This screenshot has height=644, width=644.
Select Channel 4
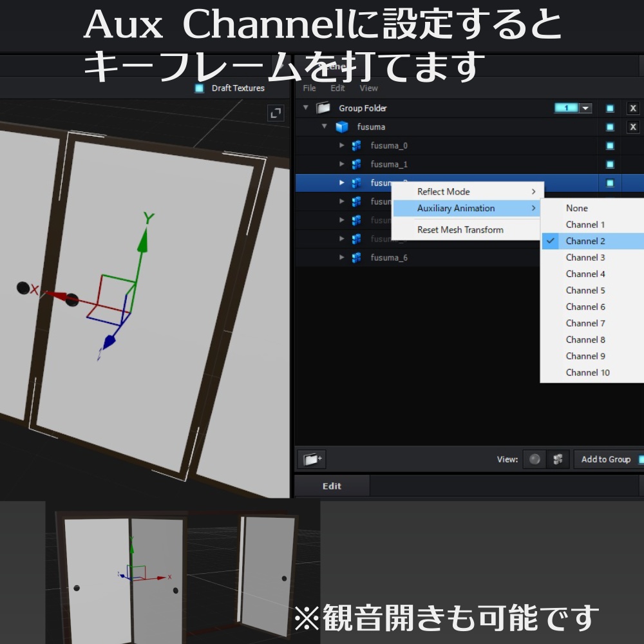coord(592,274)
